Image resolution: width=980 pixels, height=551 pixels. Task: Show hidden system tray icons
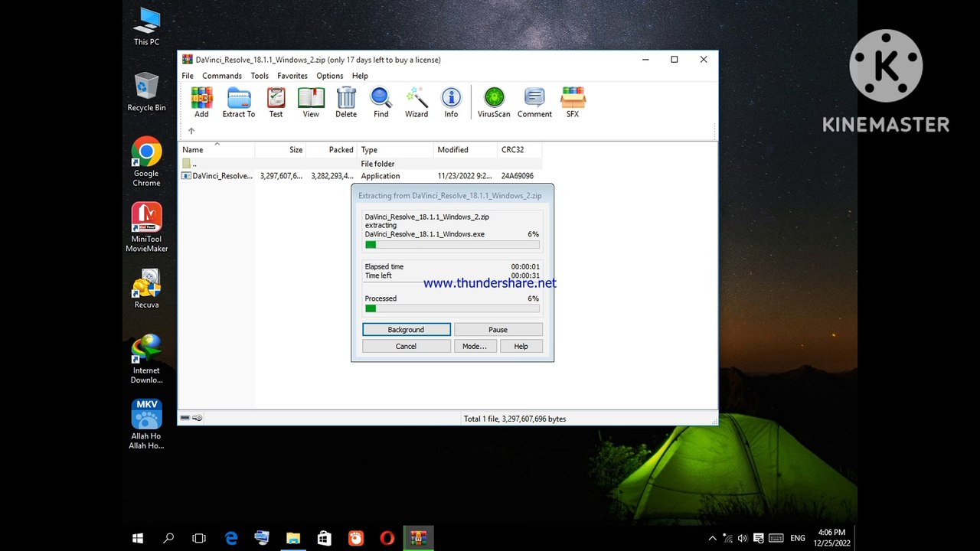click(712, 539)
